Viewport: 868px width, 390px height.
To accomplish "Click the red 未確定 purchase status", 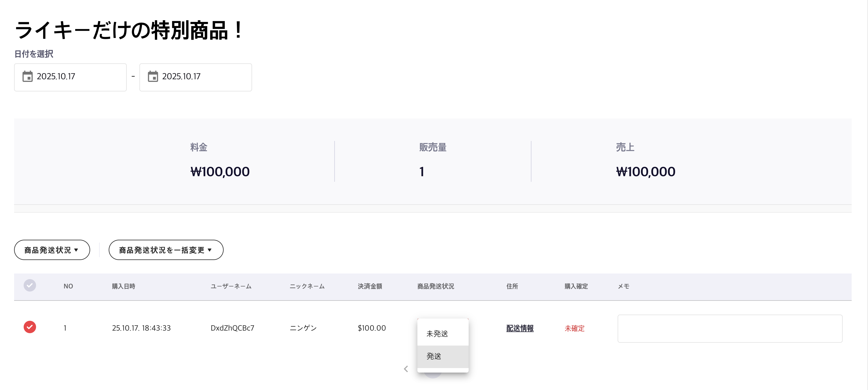I will tap(575, 328).
